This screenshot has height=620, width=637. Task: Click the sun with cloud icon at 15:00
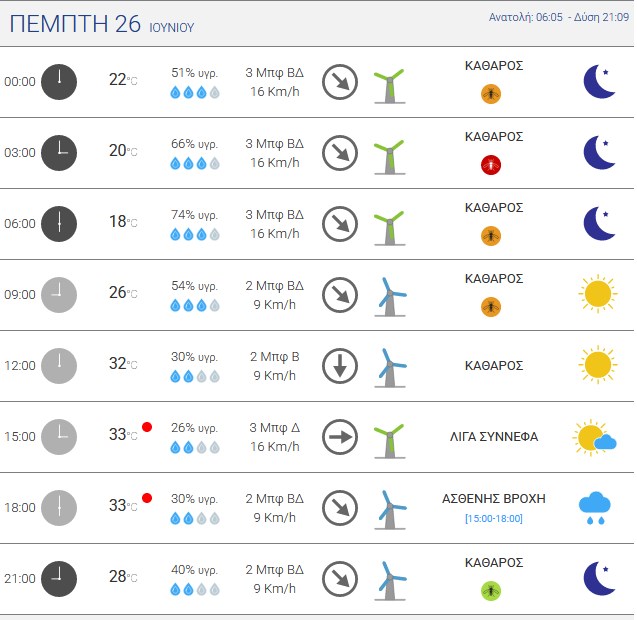(595, 437)
